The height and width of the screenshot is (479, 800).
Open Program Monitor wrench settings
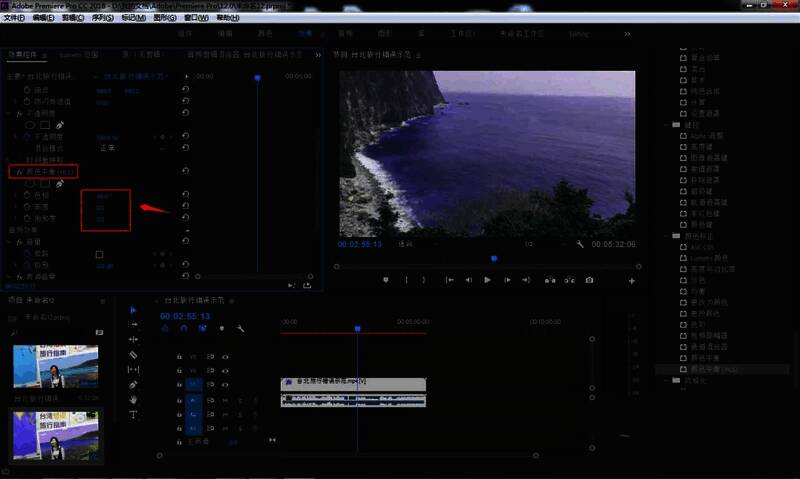coord(580,243)
